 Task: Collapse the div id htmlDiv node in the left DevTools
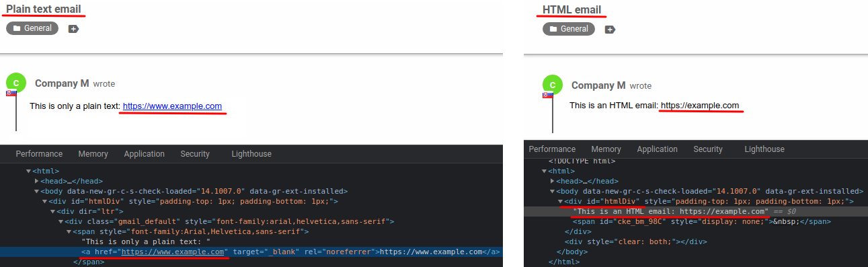tap(45, 201)
